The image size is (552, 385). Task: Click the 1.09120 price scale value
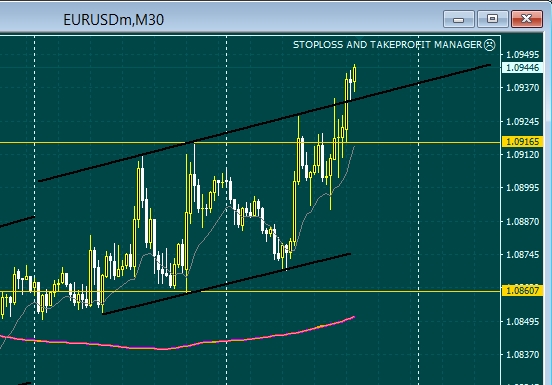(x=522, y=154)
